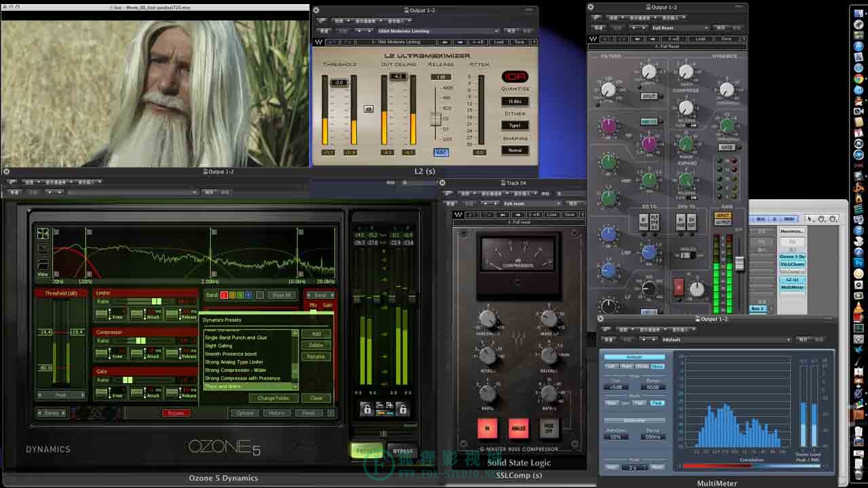
Task: Open L2 Quantize 16 Bits selector
Action: coord(515,102)
